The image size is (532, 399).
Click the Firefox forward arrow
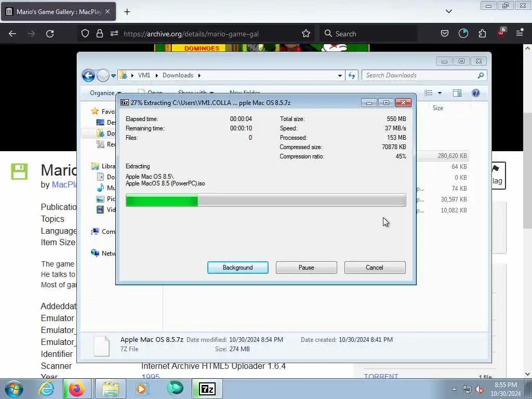click(31, 34)
